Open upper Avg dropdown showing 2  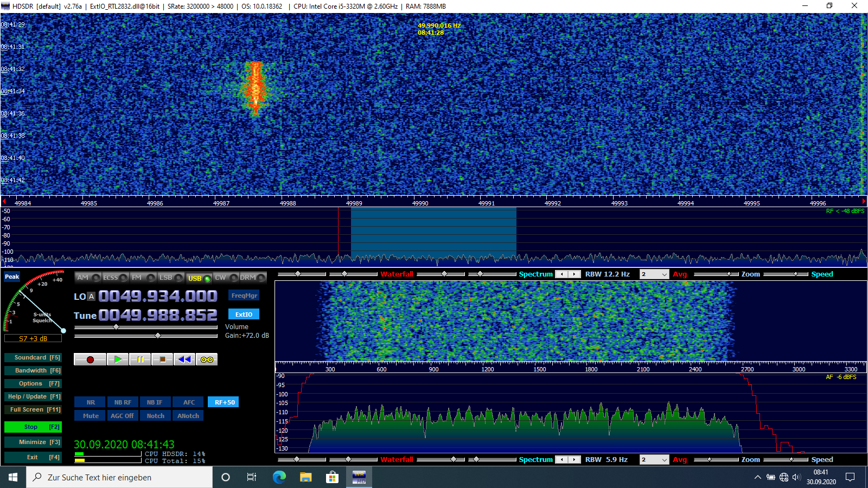(x=654, y=274)
